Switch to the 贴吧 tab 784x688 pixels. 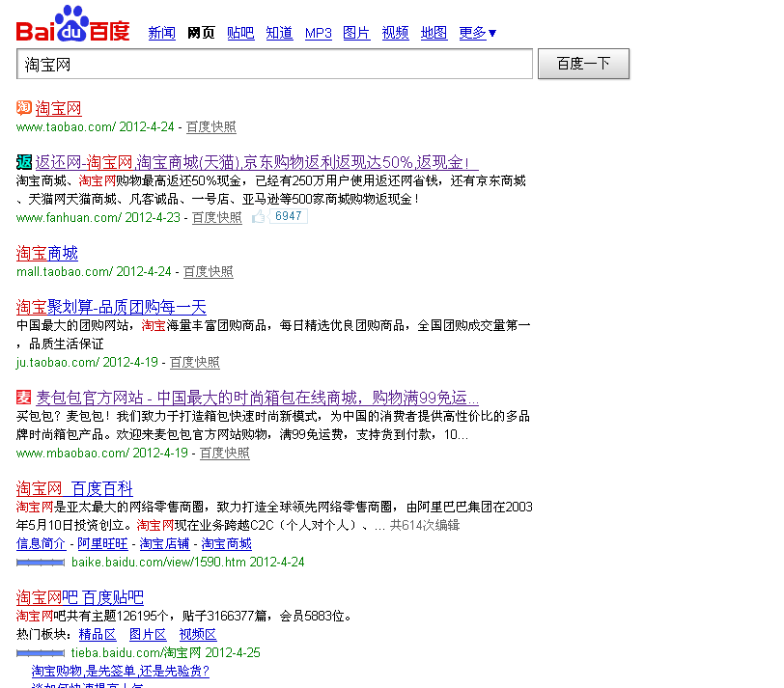click(240, 33)
